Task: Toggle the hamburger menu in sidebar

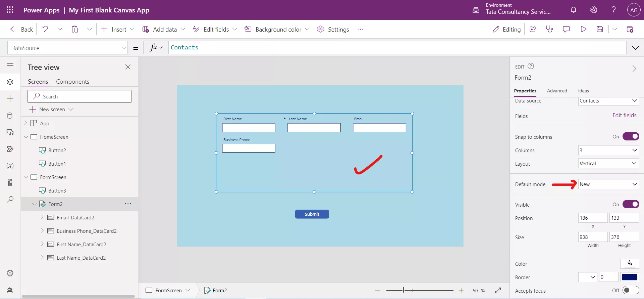Action: coord(10,65)
